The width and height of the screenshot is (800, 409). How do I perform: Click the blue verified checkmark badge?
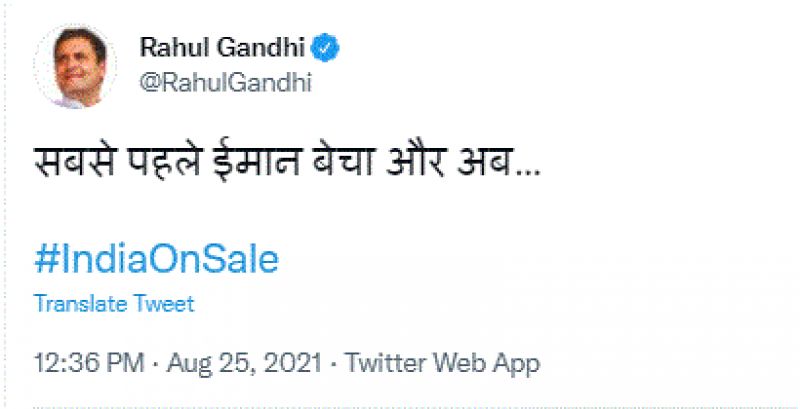click(325, 47)
